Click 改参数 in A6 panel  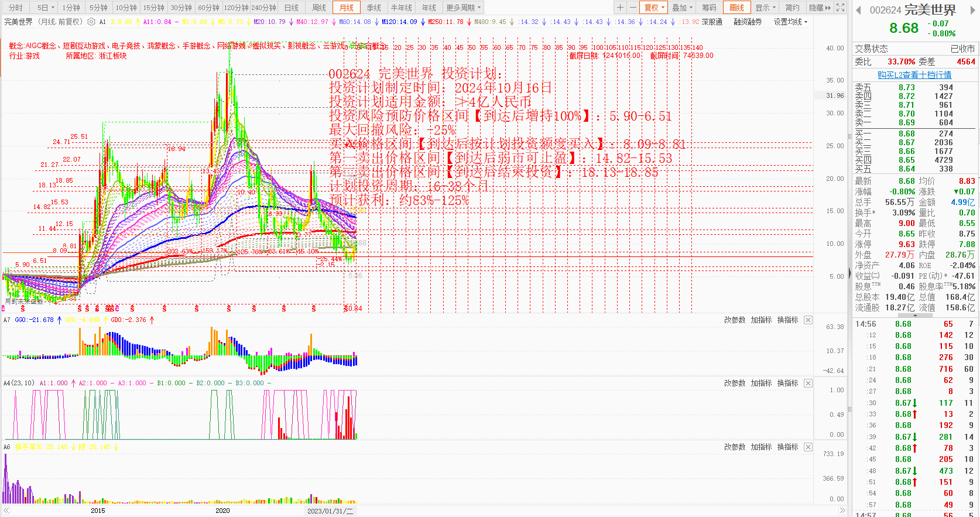click(x=735, y=447)
